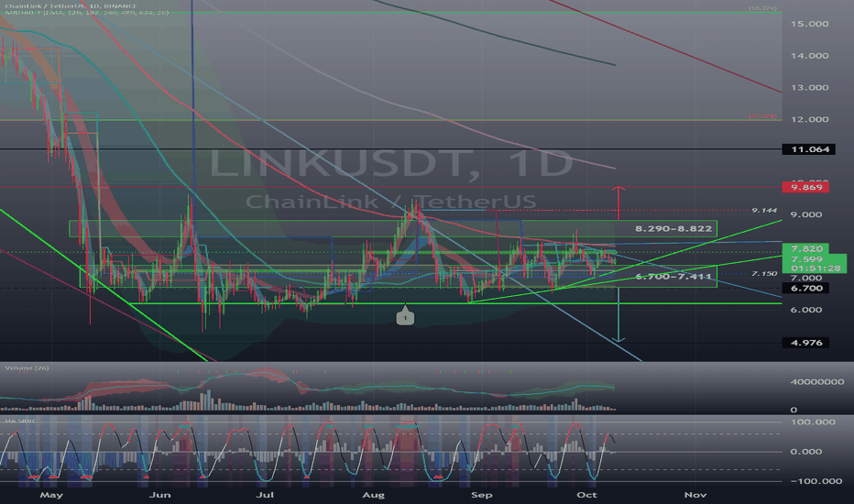
Task: Click Jul on the time axis
Action: tap(264, 495)
